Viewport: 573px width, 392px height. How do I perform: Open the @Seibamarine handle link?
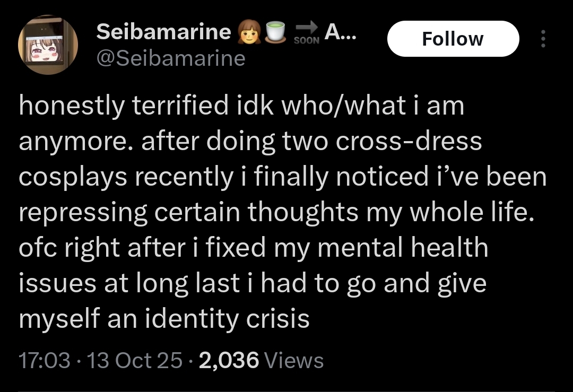pos(171,58)
